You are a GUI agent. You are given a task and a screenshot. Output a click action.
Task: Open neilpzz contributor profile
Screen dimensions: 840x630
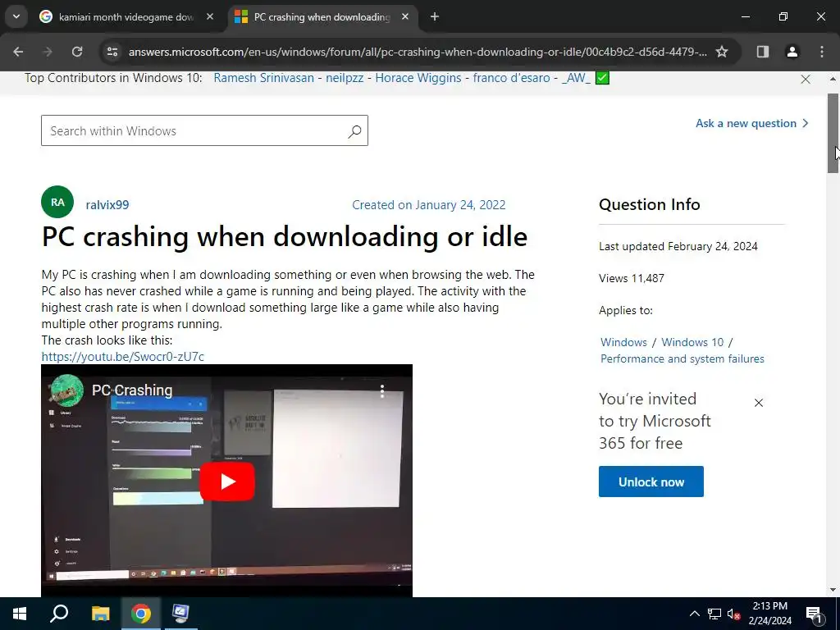pos(345,78)
